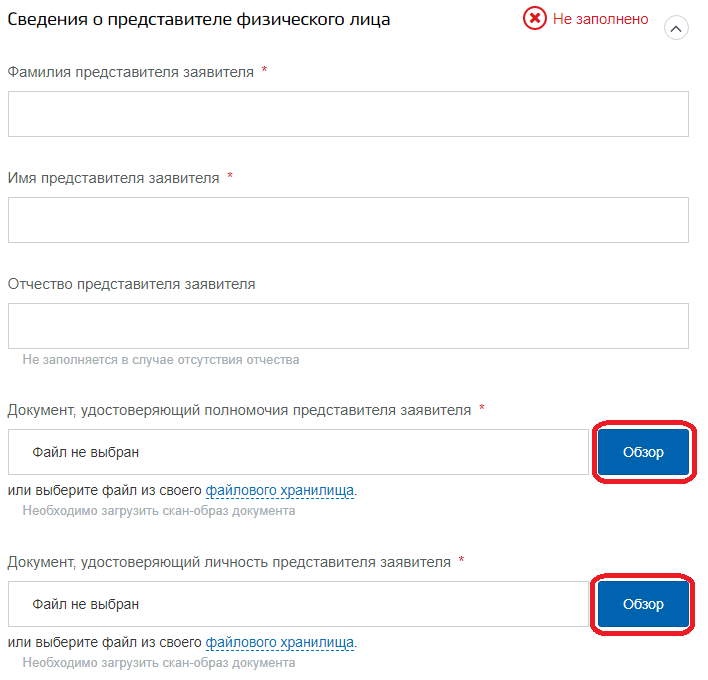The image size is (708, 680).
Task: Click the hint Не заполняется в случае отсутствия отчества
Action: 161,360
